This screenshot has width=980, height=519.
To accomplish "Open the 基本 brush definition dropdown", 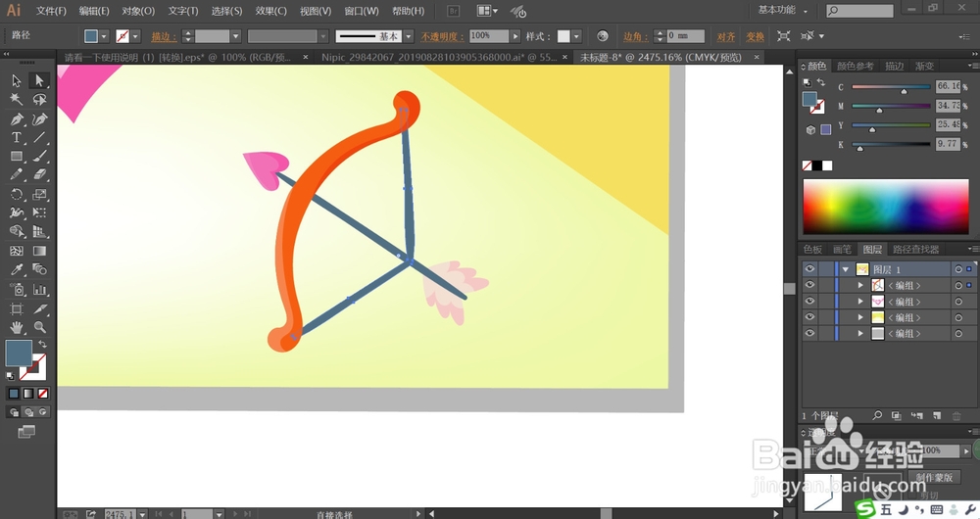I will click(408, 36).
